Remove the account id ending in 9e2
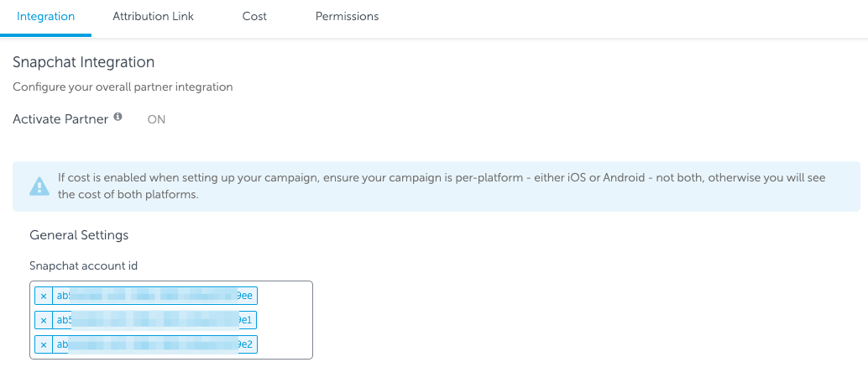Image resolution: width=868 pixels, height=378 pixels. coord(44,344)
